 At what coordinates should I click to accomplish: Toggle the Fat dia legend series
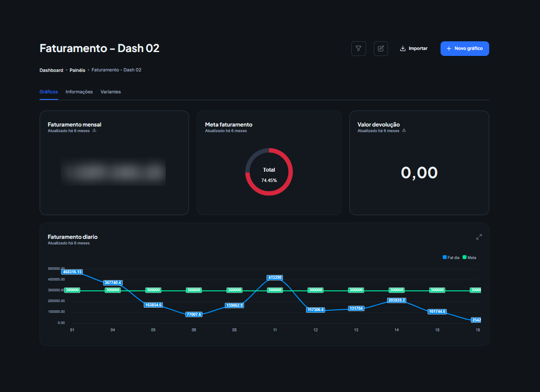pyautogui.click(x=451, y=257)
